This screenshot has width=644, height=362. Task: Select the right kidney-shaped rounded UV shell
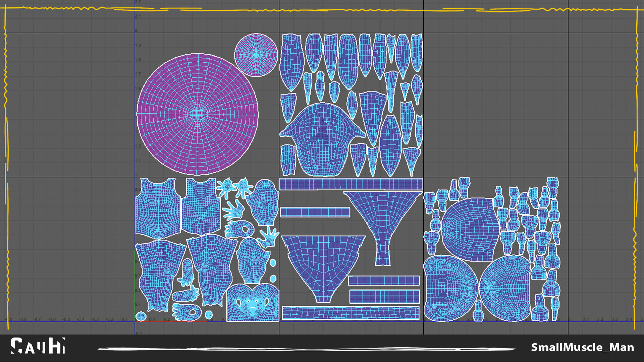coord(505,288)
